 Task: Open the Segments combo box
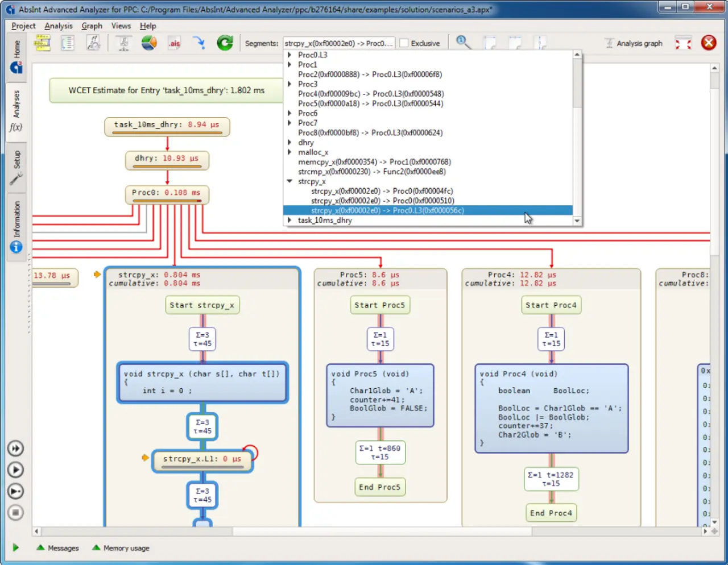tap(339, 43)
